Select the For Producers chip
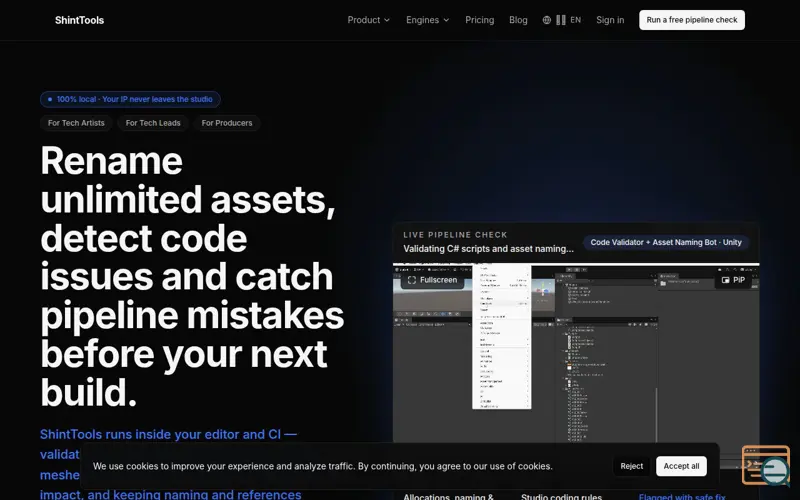The width and height of the screenshot is (800, 500). [x=227, y=123]
